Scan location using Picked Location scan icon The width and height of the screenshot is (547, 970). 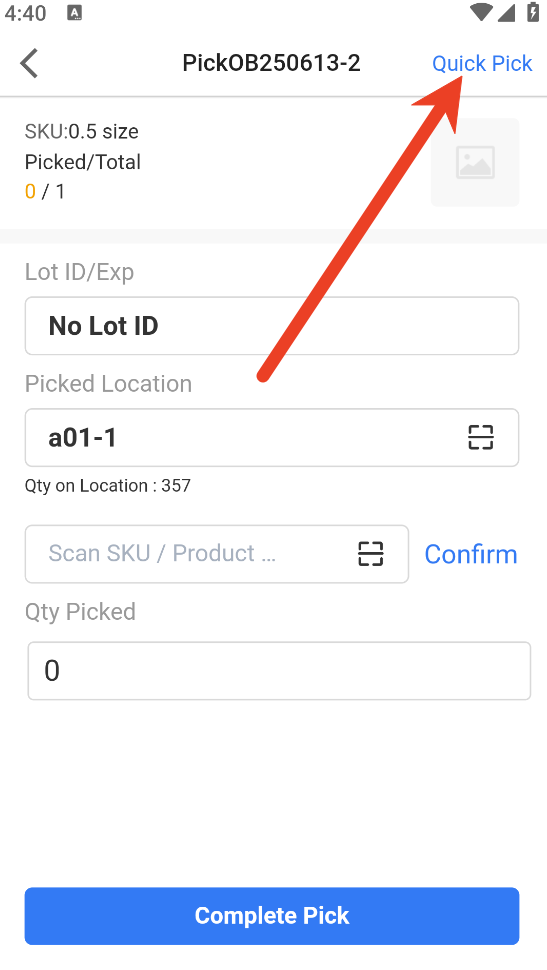click(x=480, y=437)
